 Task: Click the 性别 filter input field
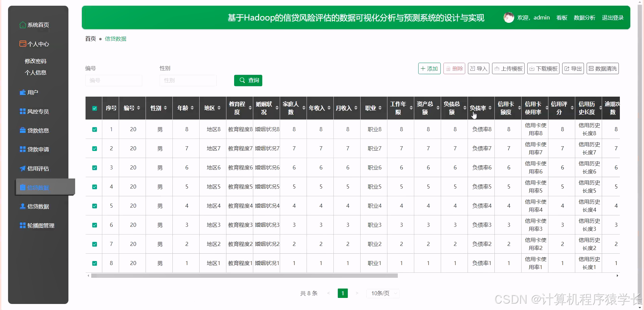tap(188, 81)
